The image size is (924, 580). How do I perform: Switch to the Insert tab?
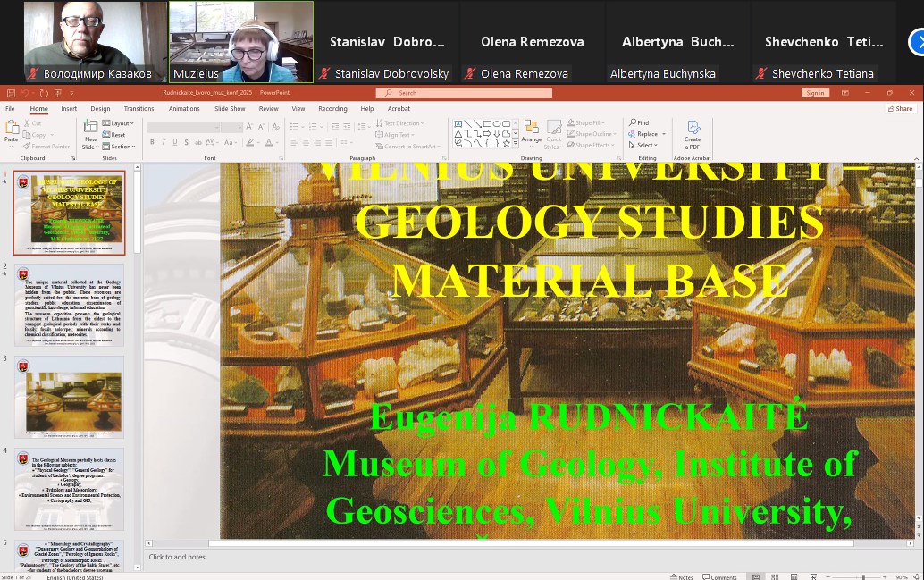point(69,108)
